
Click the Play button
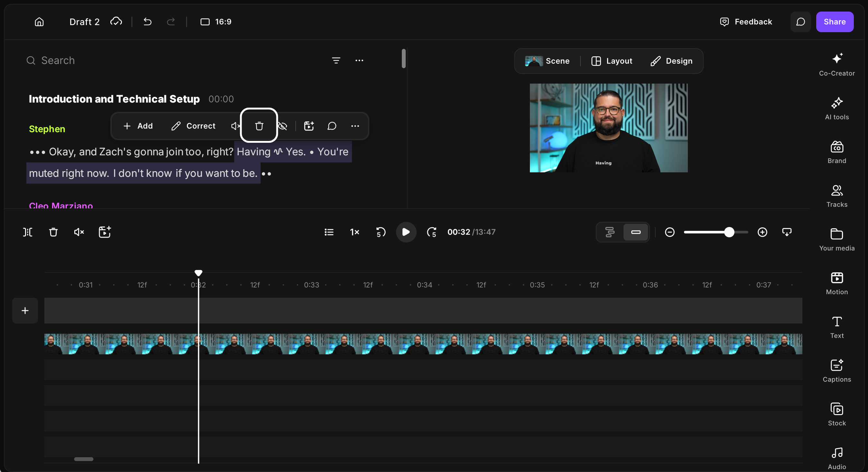(x=406, y=232)
